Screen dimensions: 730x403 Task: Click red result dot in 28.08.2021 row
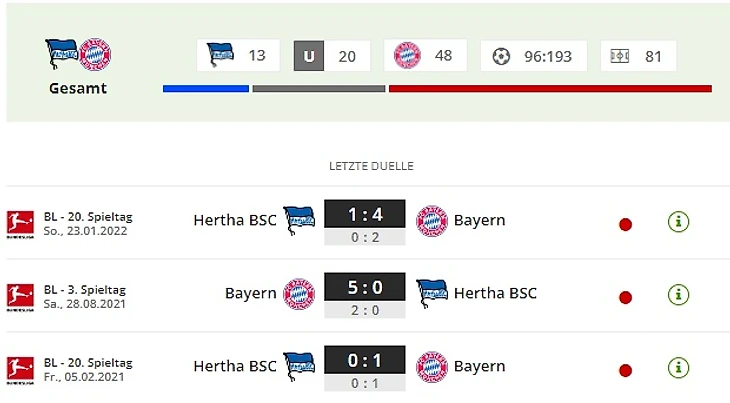point(625,297)
